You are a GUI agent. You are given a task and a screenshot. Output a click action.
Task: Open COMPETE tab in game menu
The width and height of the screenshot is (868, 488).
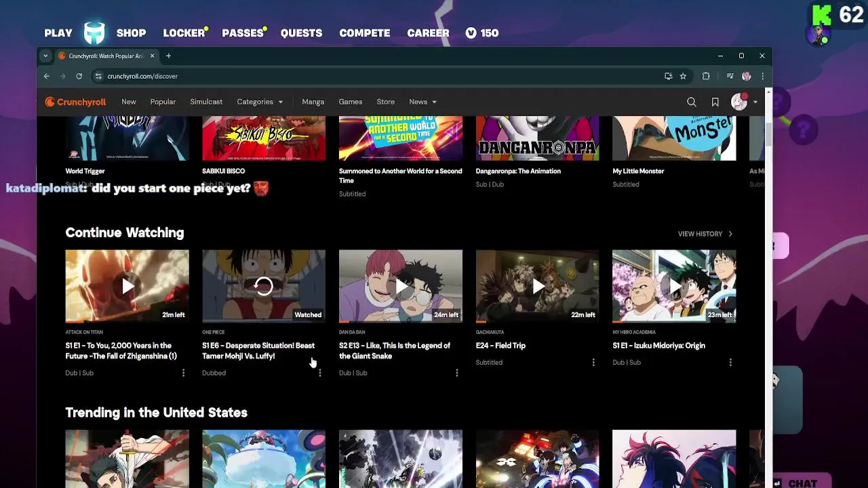point(365,33)
